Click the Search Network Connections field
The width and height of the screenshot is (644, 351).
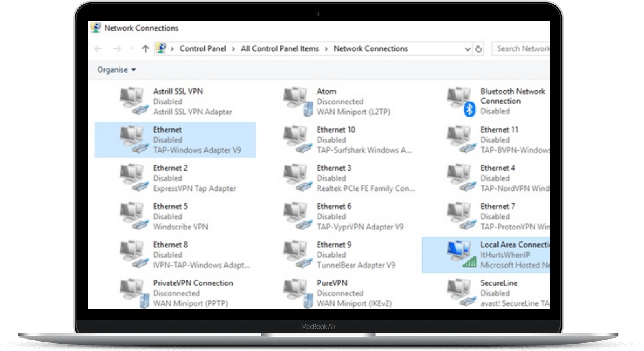pos(521,49)
